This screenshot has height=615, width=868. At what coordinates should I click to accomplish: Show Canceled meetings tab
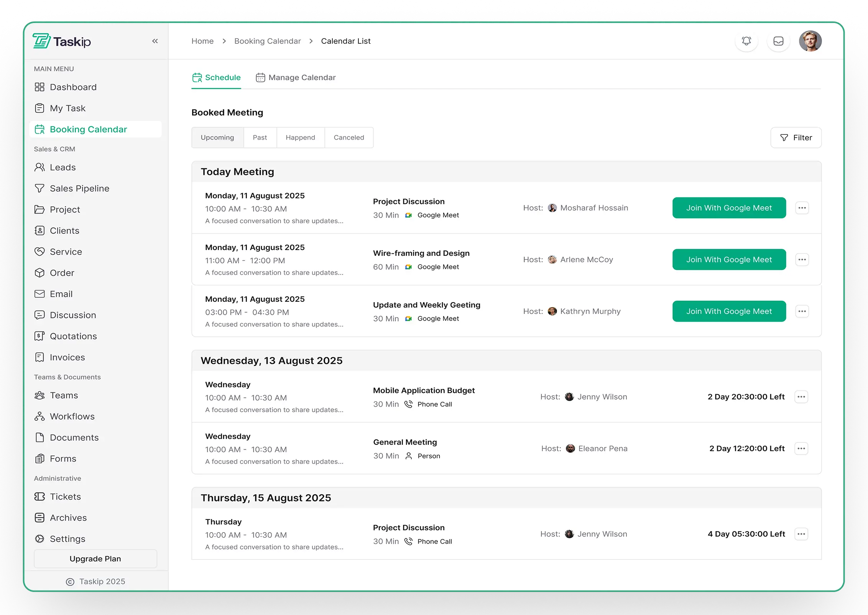(349, 138)
